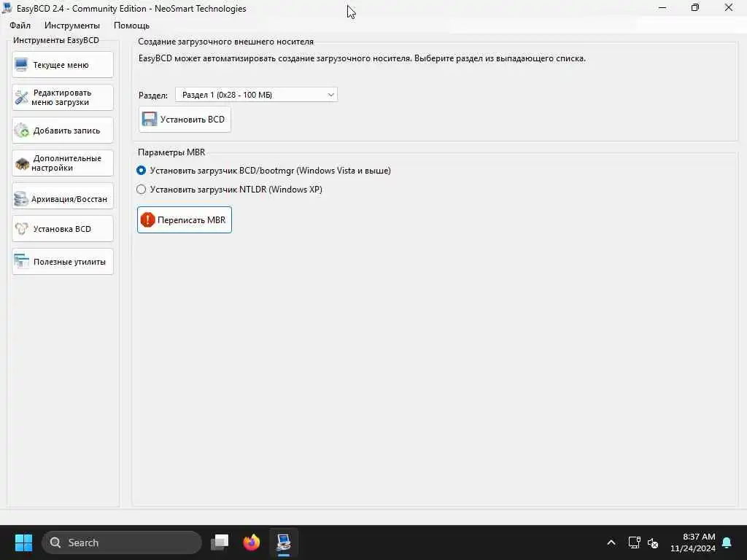Open the network status tray icon
The height and width of the screenshot is (560, 747).
pyautogui.click(x=634, y=542)
